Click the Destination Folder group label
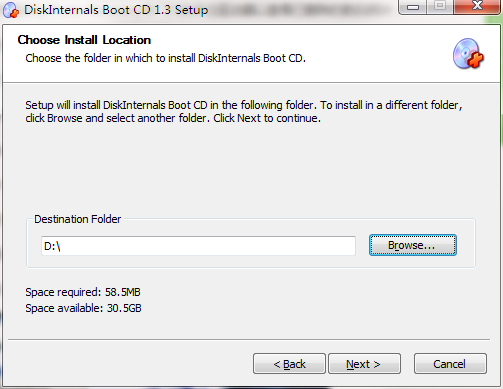The height and width of the screenshot is (389, 503). tap(78, 219)
